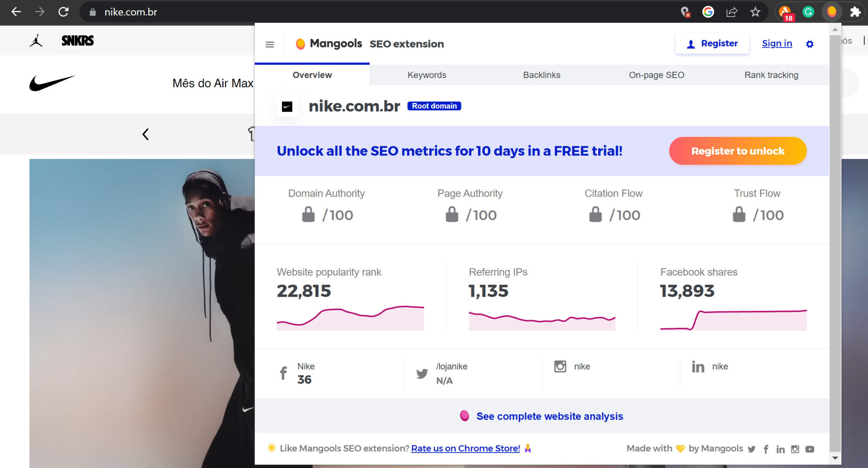
Task: Click the location blocked icon in address bar
Action: (x=685, y=12)
